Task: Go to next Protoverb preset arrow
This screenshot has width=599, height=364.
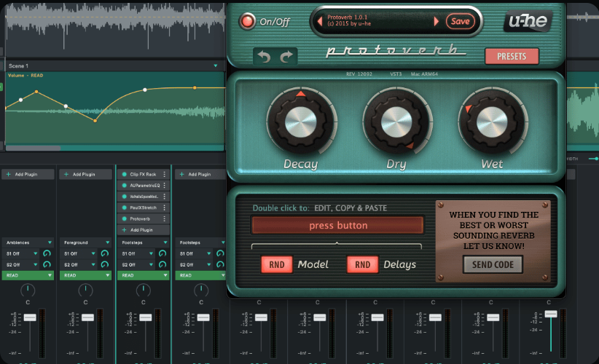Action: click(x=436, y=21)
